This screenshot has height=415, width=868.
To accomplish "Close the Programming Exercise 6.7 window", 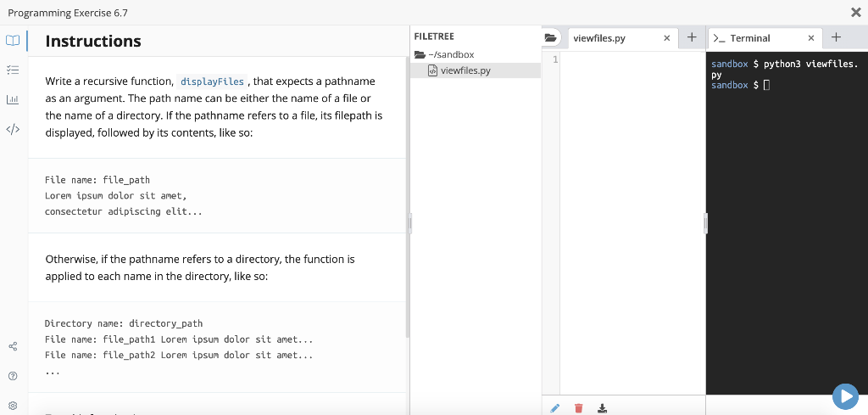I will coord(855,12).
